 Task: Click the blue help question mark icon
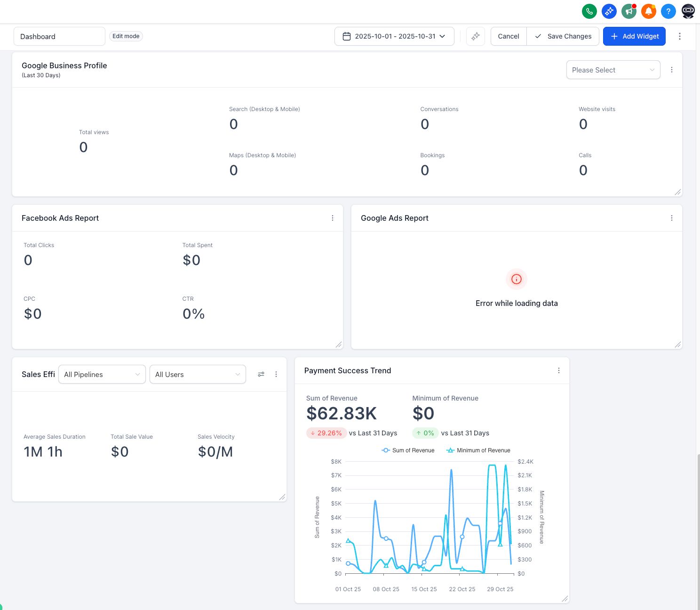tap(668, 11)
